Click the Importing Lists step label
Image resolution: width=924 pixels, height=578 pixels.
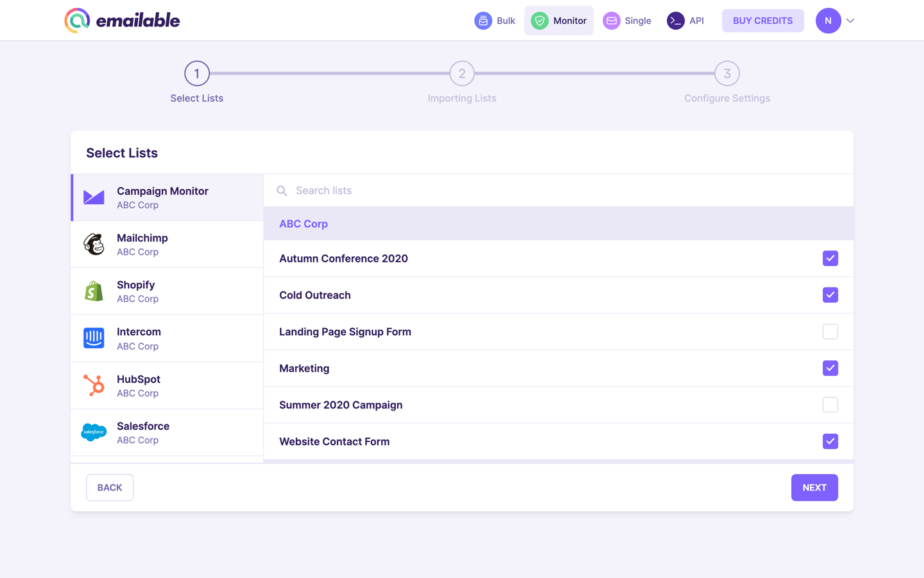tap(462, 98)
